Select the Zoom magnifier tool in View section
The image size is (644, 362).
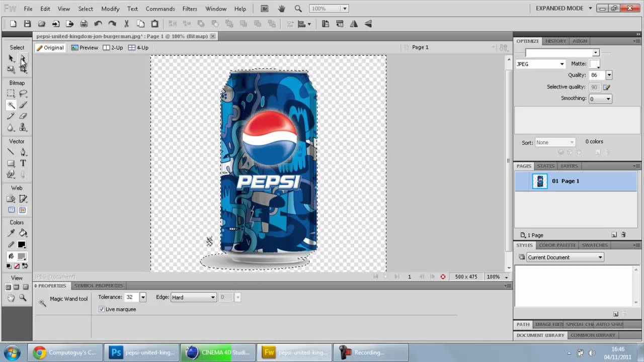pyautogui.click(x=23, y=298)
